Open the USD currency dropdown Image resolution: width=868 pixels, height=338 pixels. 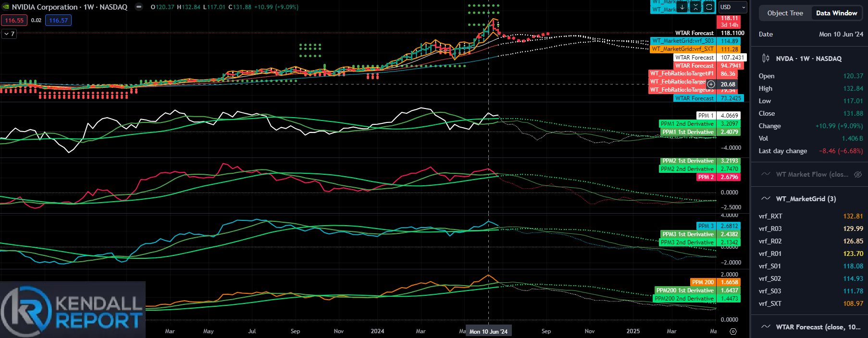(x=732, y=7)
